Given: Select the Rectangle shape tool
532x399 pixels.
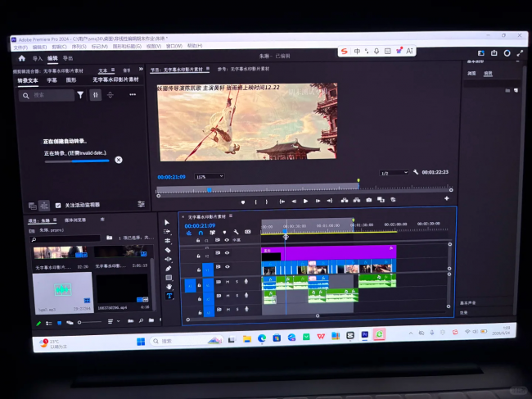Looking at the screenshot, I should (169, 278).
